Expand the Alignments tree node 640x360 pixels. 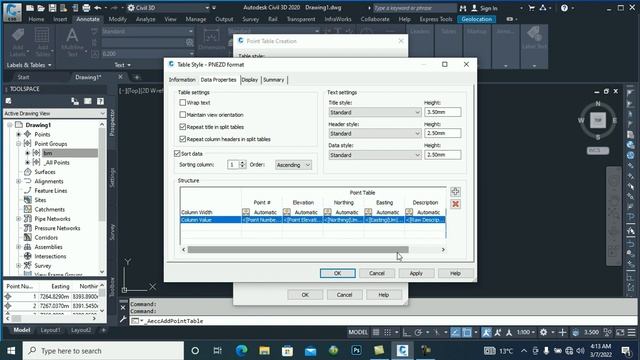(x=18, y=181)
